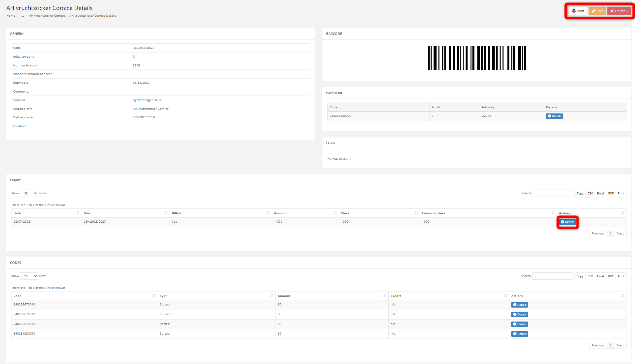Go to Previous page in Export table
The height and width of the screenshot is (364, 635).
(598, 234)
